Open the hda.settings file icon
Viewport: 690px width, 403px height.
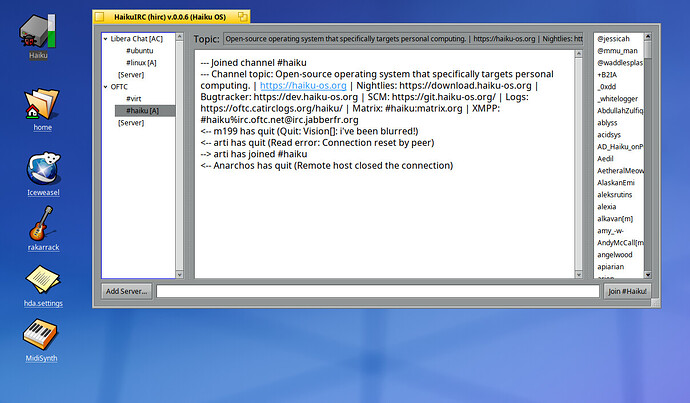[43, 280]
